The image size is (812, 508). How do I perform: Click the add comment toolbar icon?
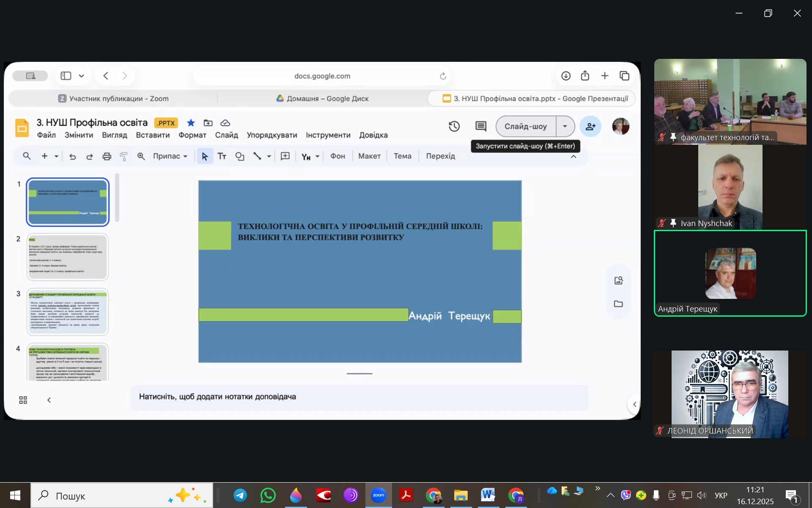[x=285, y=156]
